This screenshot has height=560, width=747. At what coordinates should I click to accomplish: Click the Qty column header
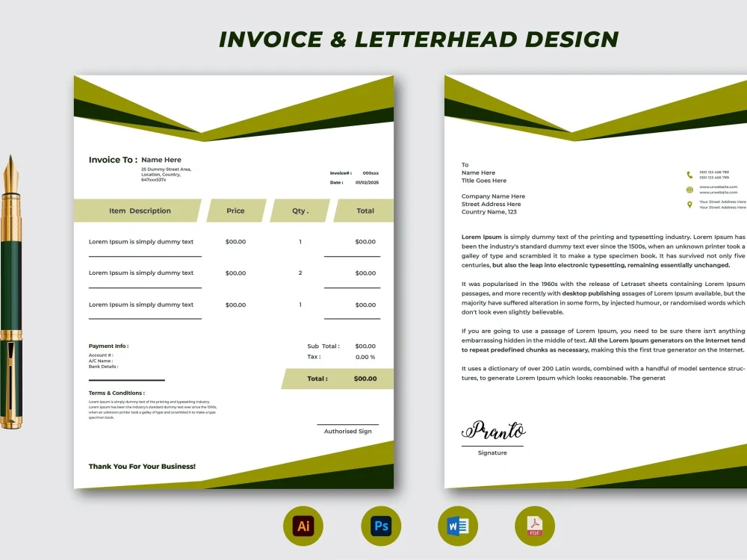click(x=301, y=211)
